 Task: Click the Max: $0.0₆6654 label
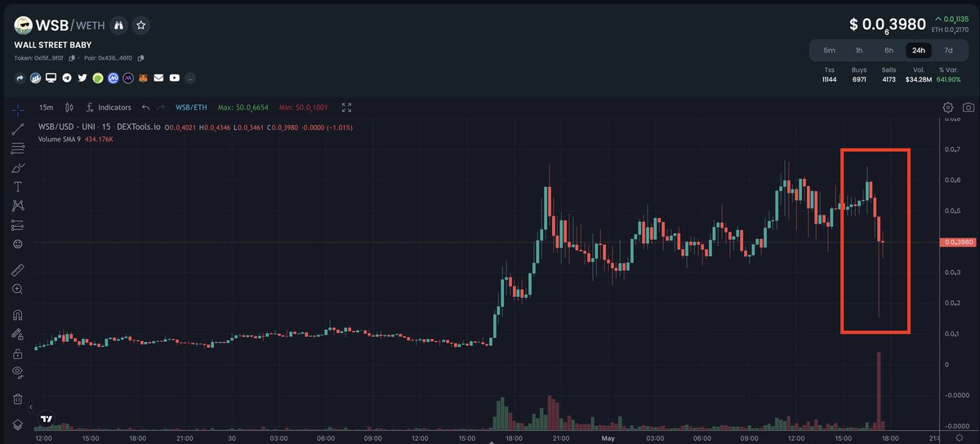coord(244,108)
